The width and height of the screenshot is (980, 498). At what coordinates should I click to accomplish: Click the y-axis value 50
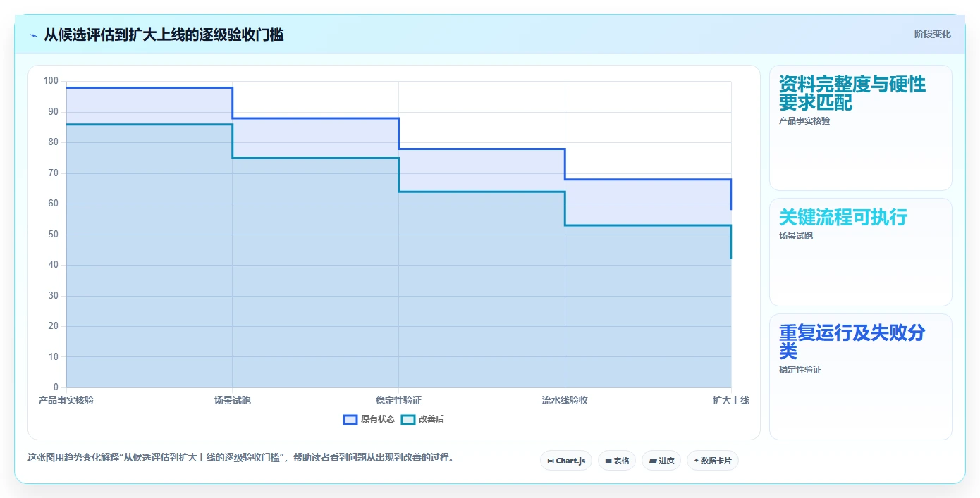click(x=54, y=235)
